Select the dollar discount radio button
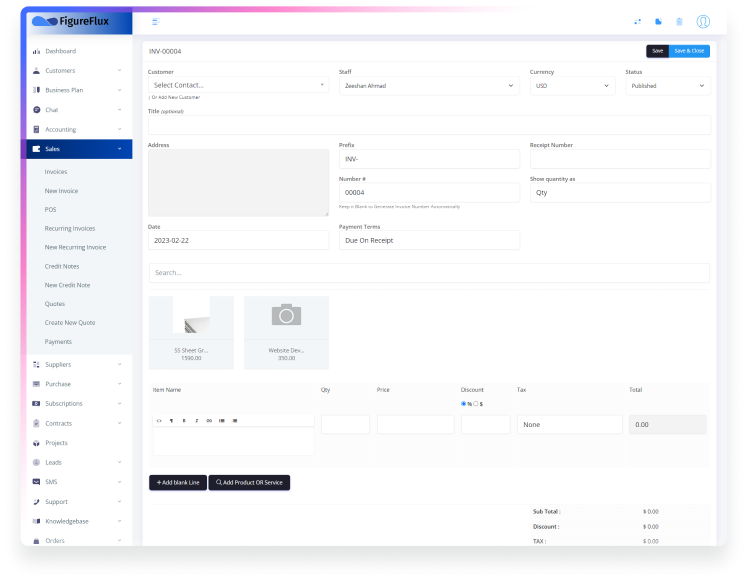Image resolution: width=747 pixels, height=581 pixels. (x=475, y=404)
